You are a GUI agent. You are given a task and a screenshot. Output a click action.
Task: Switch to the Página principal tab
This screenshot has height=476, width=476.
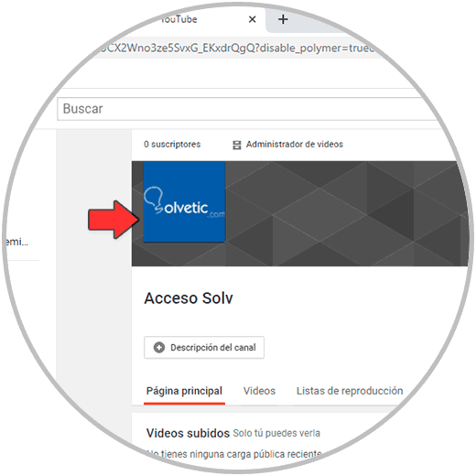[x=184, y=391]
